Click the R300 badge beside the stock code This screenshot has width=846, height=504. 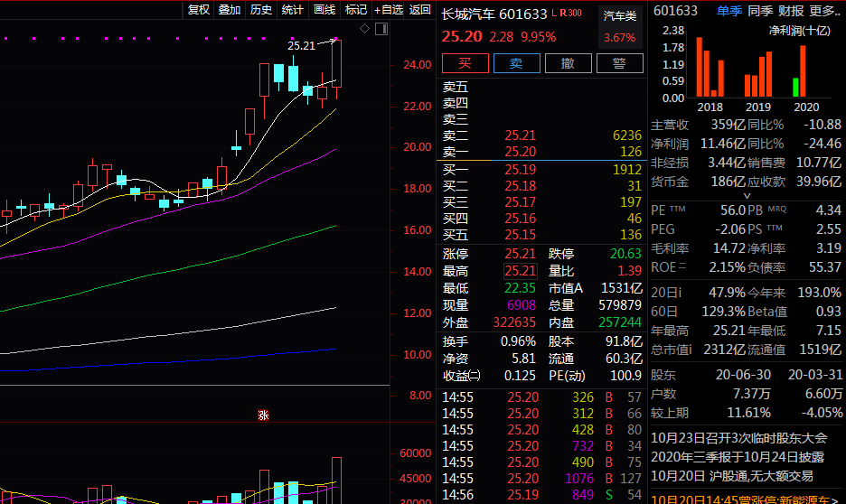click(571, 13)
